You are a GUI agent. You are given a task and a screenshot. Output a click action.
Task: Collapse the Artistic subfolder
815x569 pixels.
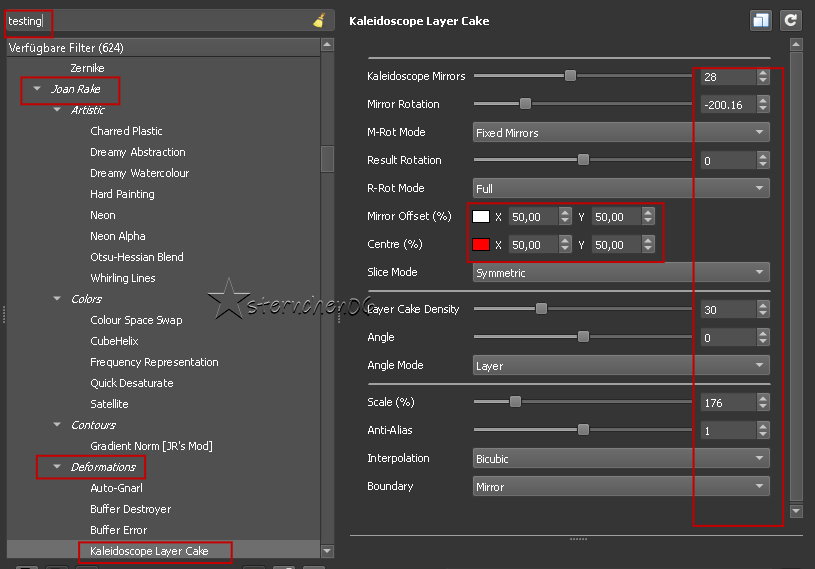[x=57, y=110]
